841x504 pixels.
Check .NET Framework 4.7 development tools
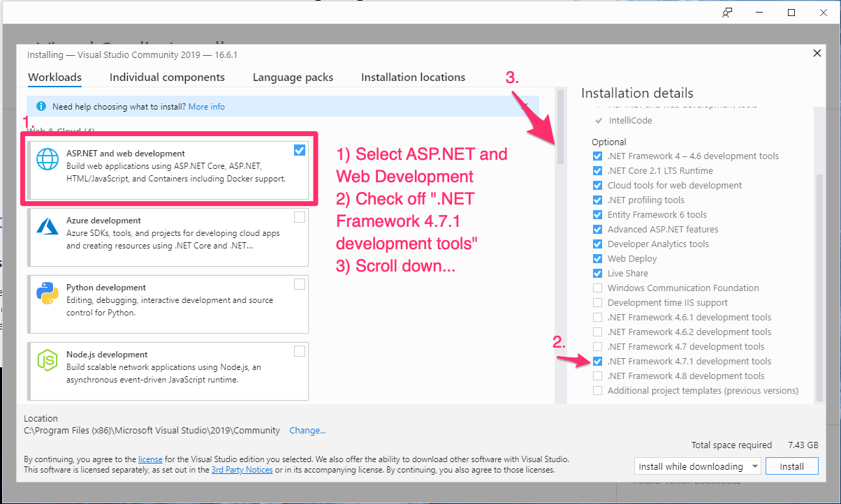coord(597,346)
